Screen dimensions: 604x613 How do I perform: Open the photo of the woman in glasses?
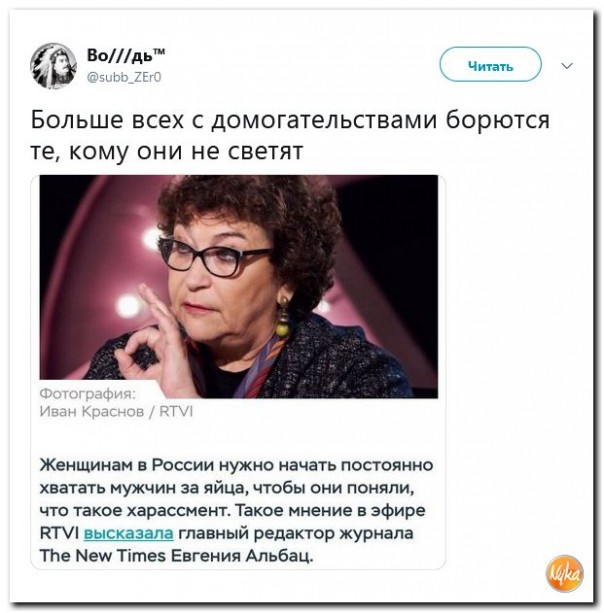click(238, 287)
